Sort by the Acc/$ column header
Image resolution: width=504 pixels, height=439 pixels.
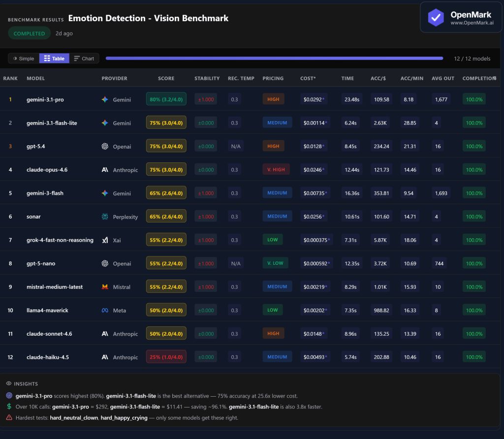tap(378, 78)
